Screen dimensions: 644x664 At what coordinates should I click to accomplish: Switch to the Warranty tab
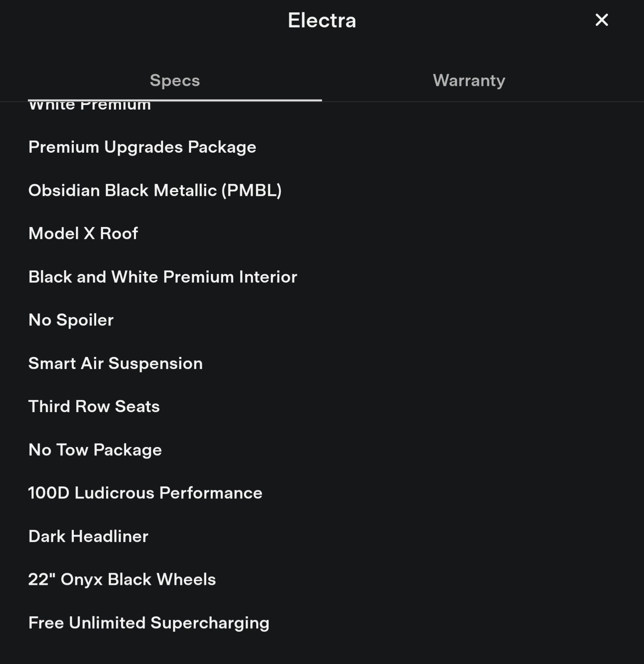click(x=469, y=80)
